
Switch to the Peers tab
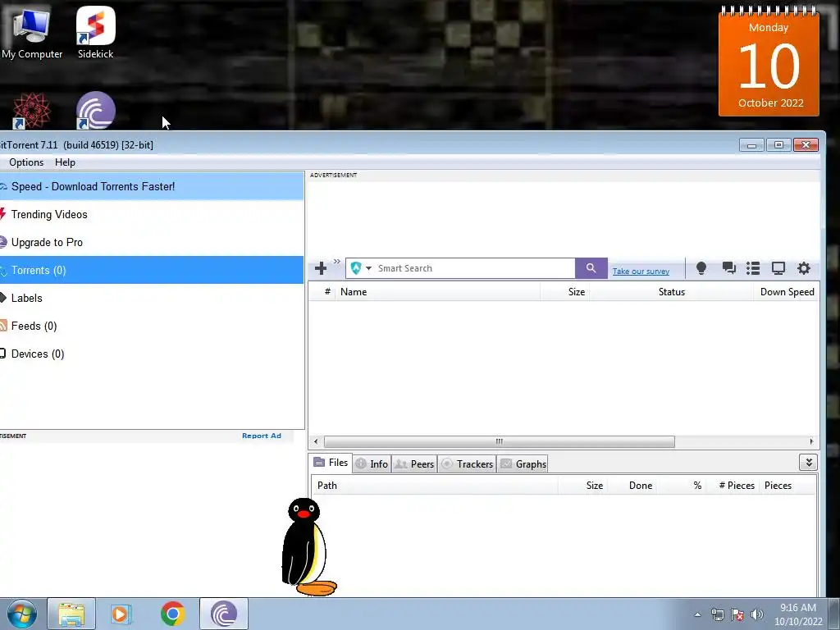tap(414, 464)
